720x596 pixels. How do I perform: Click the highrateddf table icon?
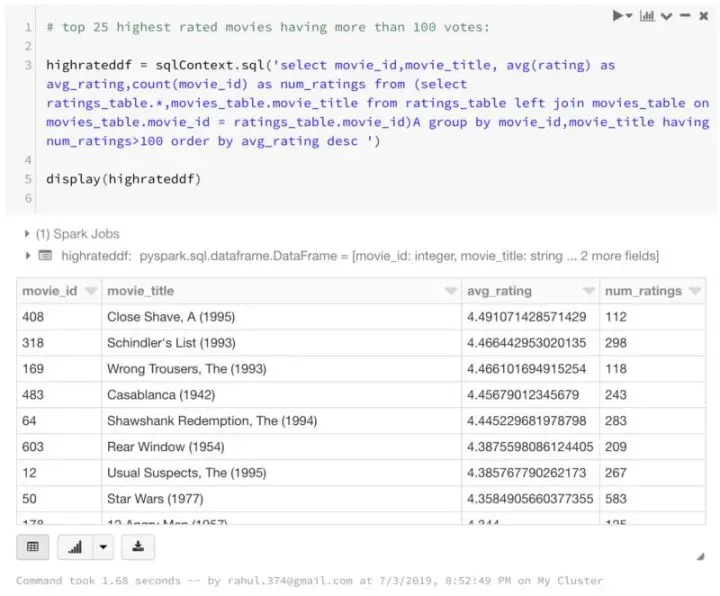tap(45, 256)
